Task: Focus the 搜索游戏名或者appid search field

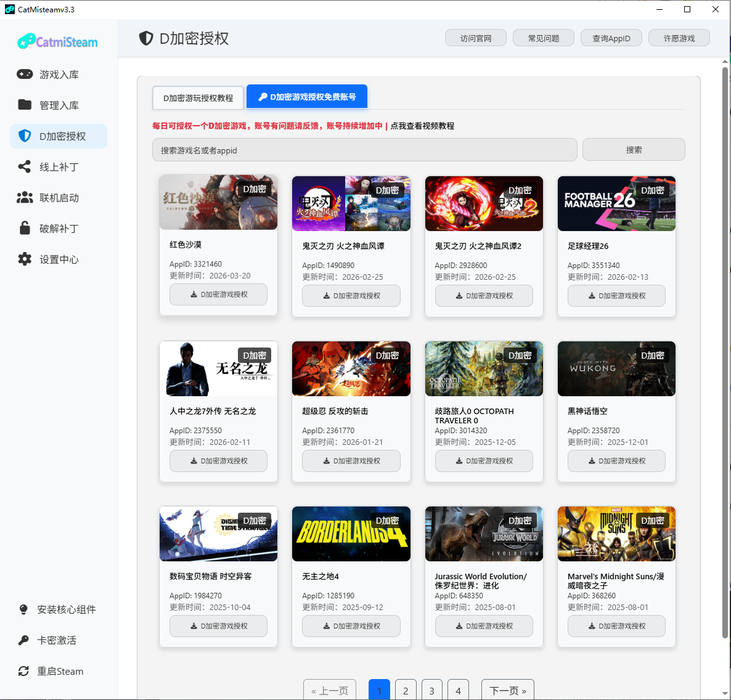Action: [x=364, y=150]
